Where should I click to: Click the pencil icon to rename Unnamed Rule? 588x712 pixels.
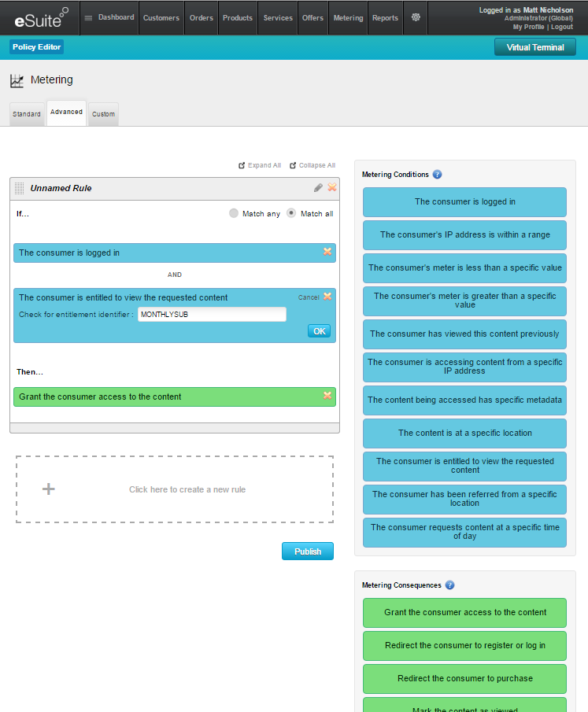318,188
